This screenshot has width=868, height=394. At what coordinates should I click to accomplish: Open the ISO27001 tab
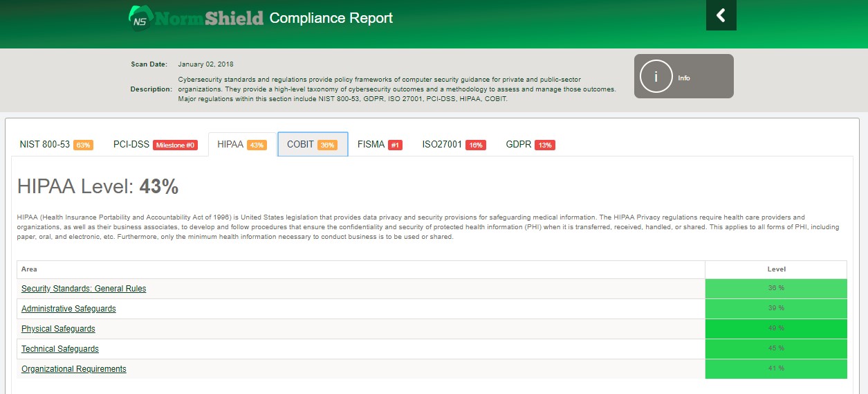point(454,144)
